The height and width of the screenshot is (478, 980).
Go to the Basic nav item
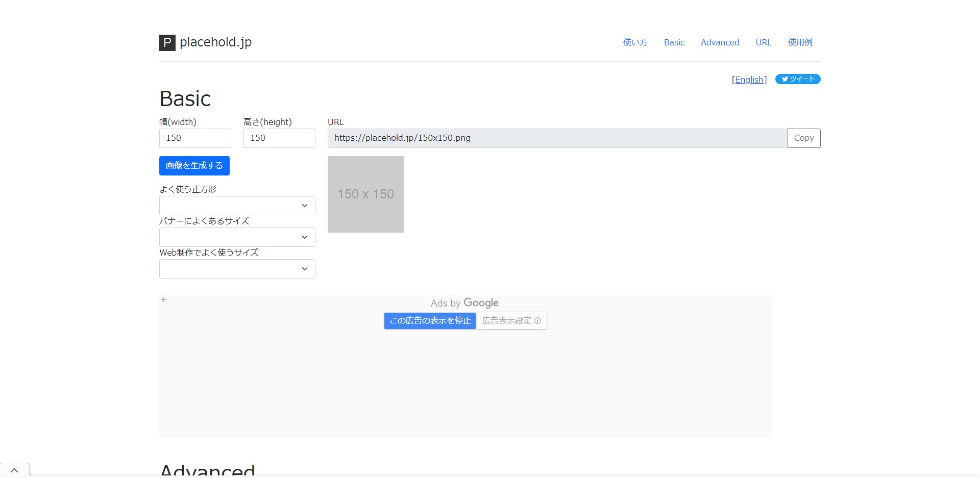[674, 42]
